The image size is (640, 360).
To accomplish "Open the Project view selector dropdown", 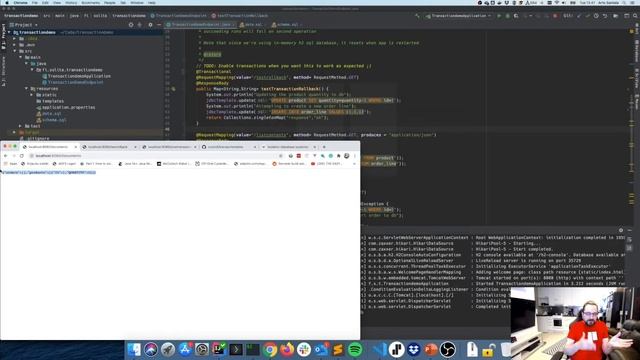I will tap(24, 25).
